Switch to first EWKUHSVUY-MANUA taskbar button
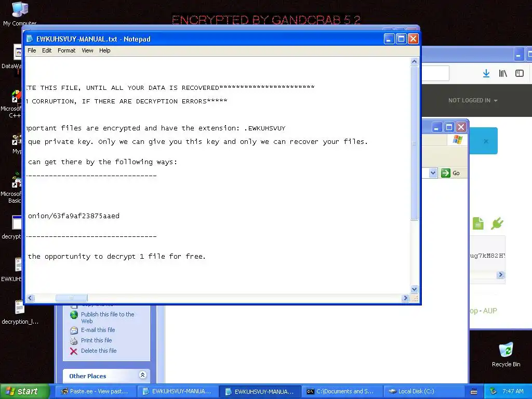The height and width of the screenshot is (399, 532). click(178, 391)
